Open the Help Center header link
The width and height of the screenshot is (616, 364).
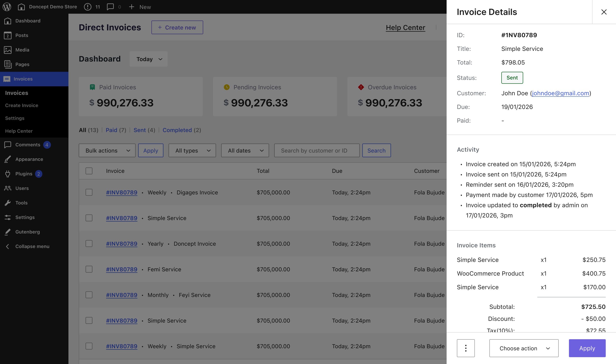(406, 28)
